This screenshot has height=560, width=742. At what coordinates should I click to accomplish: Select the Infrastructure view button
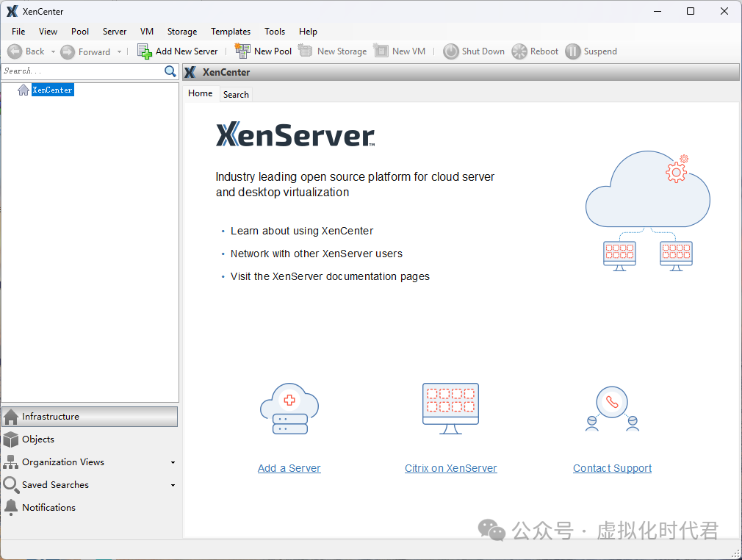coord(90,417)
